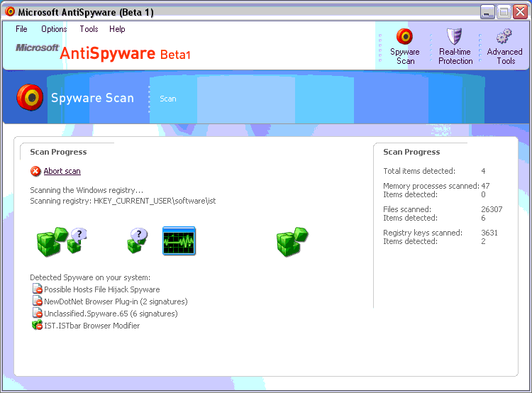Screen dimensions: 532x393
Task: Select Possible Hosts File Hijack Spyware entry
Action: tap(101, 289)
